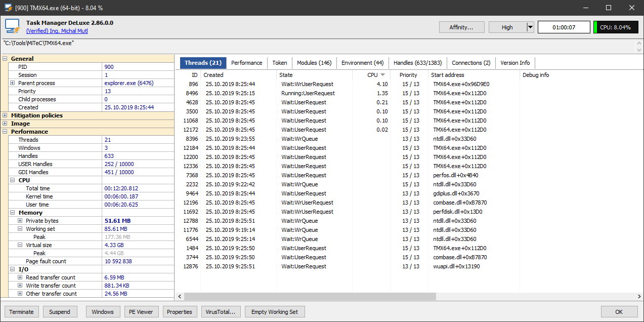The height and width of the screenshot is (322, 644).
Task: Switch to the Token tab
Action: click(279, 63)
